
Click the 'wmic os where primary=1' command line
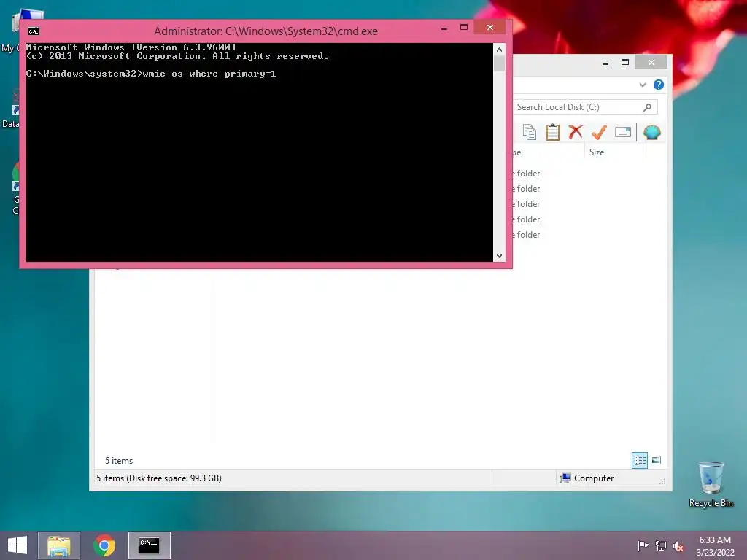click(209, 74)
